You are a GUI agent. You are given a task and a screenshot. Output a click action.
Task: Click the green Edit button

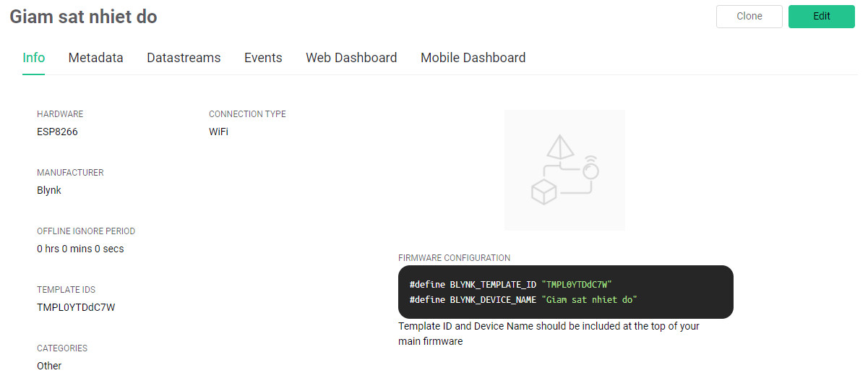821,17
